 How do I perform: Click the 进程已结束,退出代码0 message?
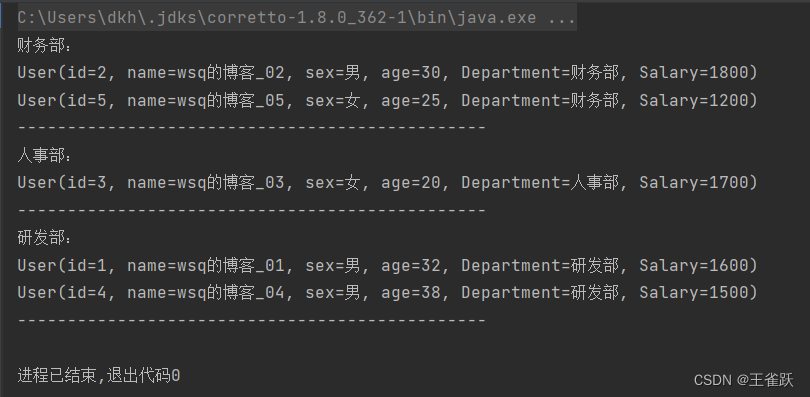(99, 375)
